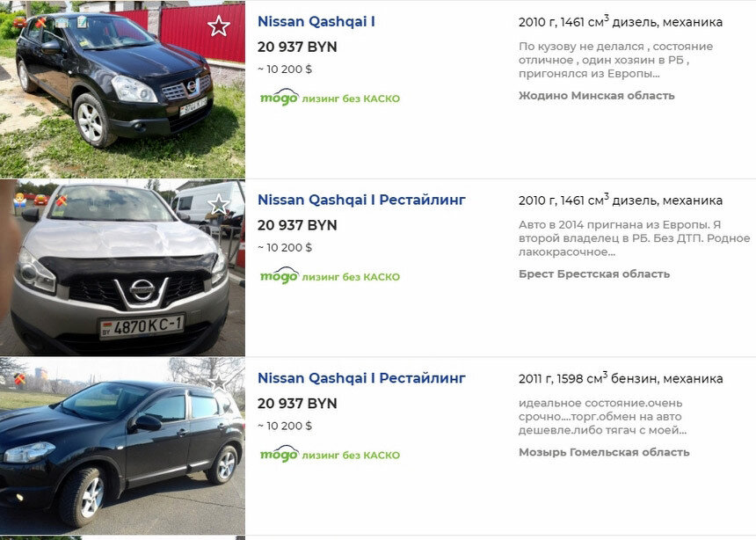756x540 pixels.
Task: Open silver Qashqai photo with plate 4870KC-1
Action: coord(122,268)
